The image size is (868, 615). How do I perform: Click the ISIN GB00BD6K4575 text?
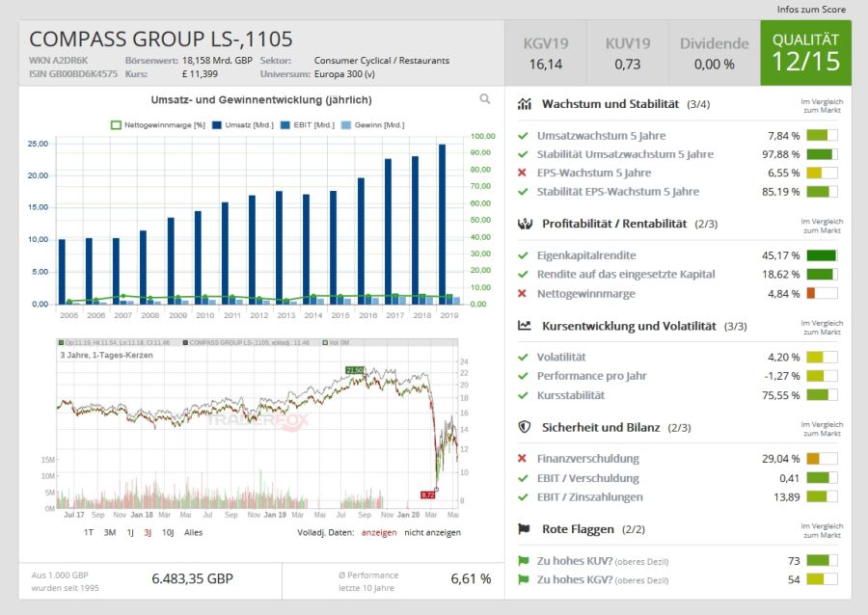pyautogui.click(x=73, y=74)
